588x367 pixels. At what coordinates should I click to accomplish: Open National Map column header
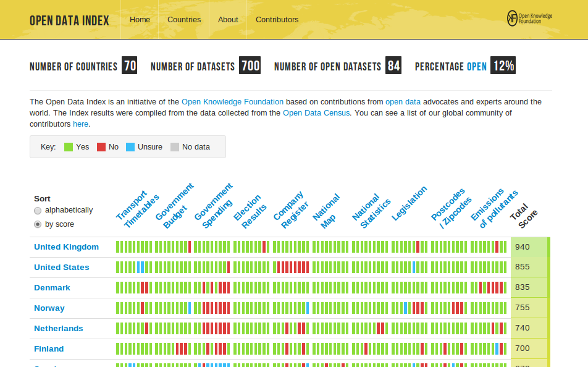coord(326,211)
